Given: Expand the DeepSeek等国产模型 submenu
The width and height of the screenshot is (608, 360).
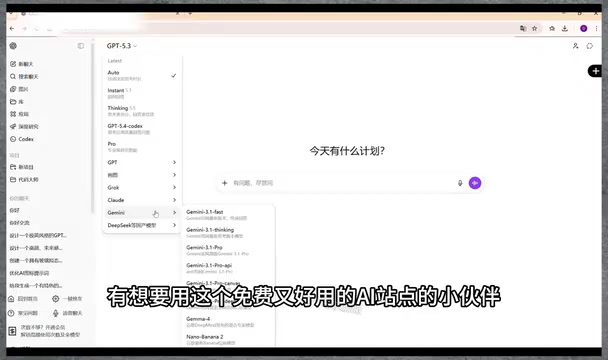Looking at the screenshot, I should (142, 225).
